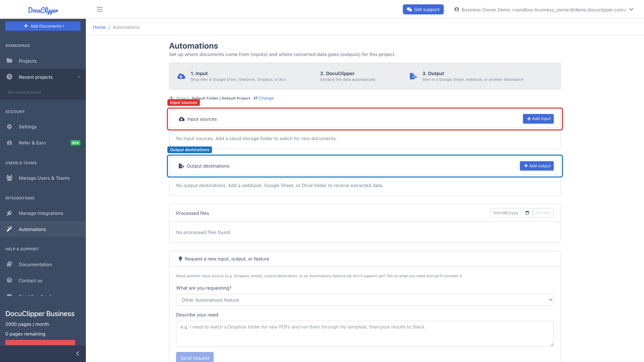The image size is (644, 362).
Task: Click the pages remaining usage bar
Action: pos(40,342)
